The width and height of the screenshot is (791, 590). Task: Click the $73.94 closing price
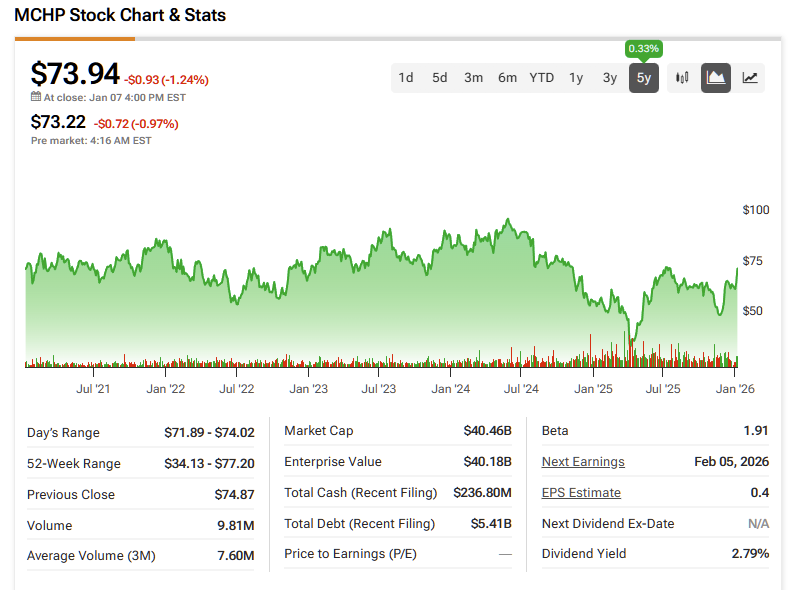coord(75,74)
